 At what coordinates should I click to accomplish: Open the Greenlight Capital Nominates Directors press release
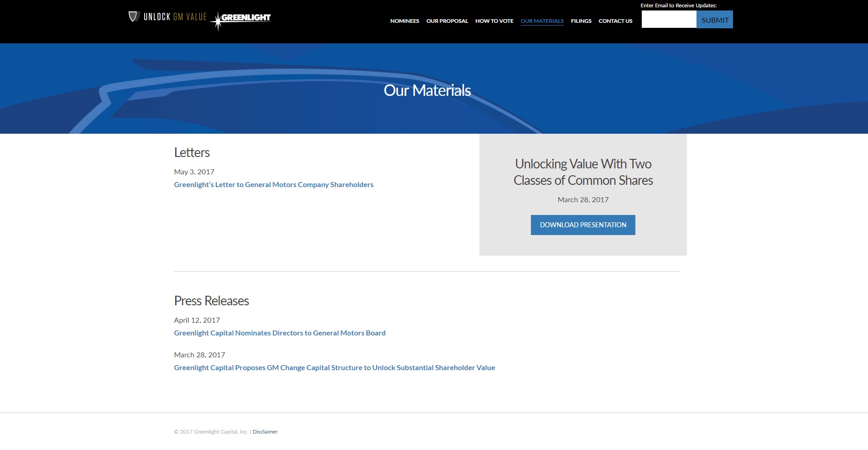[280, 333]
